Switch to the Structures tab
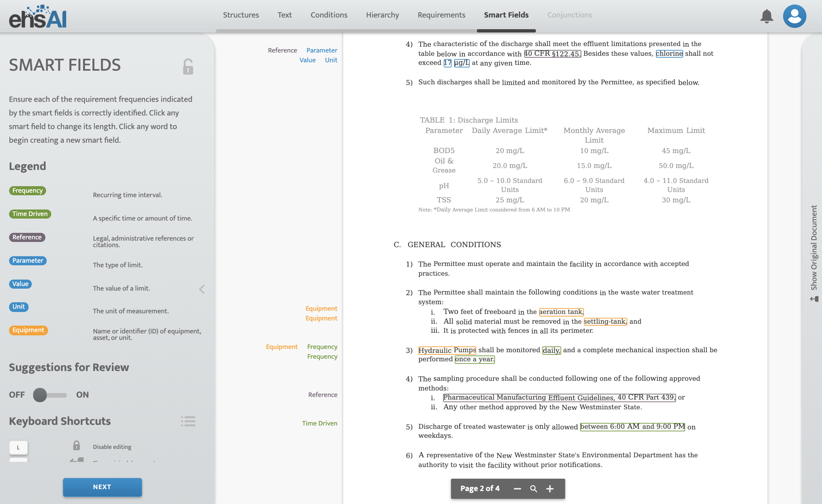The image size is (822, 504). coord(240,15)
